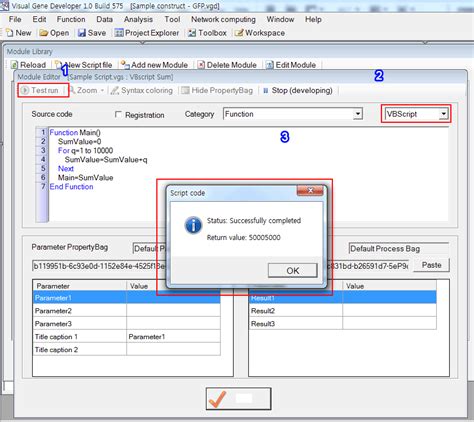Screen dimensions: 474x422
Task: Open the Analysis menu
Action: [138, 19]
